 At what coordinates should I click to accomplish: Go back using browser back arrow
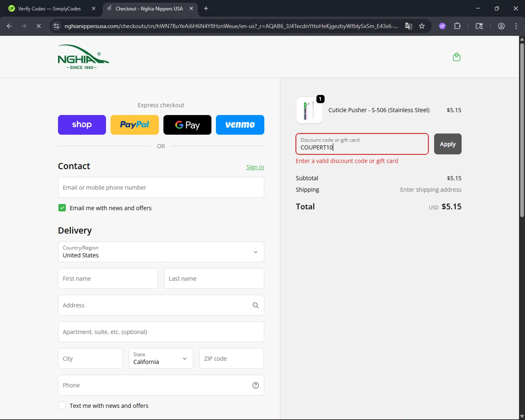(9, 26)
